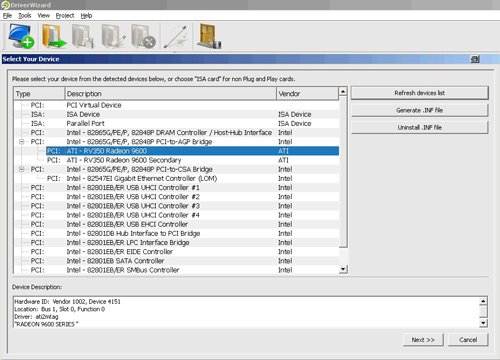Select the LPC Interface Bridge row
This screenshot has height=360, width=500.
click(176, 243)
